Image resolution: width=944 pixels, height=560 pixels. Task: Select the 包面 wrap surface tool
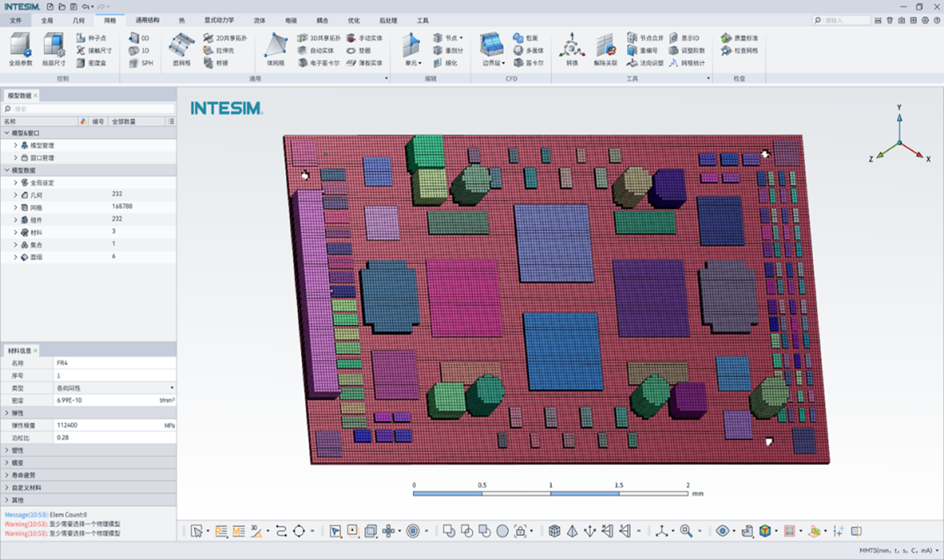526,38
